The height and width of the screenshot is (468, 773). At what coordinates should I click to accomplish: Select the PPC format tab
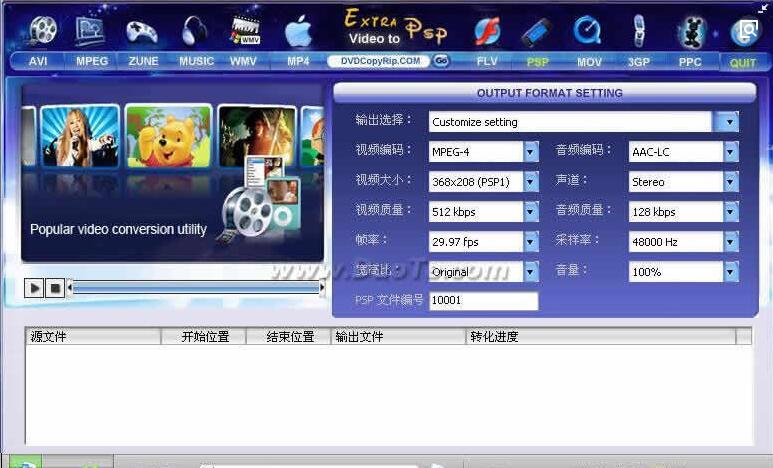tap(690, 62)
